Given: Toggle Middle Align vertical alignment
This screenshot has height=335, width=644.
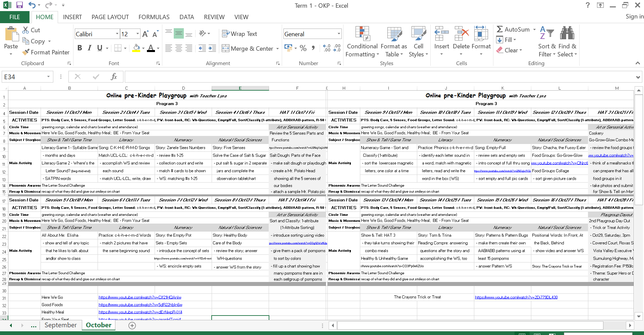Looking at the screenshot, I should [x=179, y=33].
